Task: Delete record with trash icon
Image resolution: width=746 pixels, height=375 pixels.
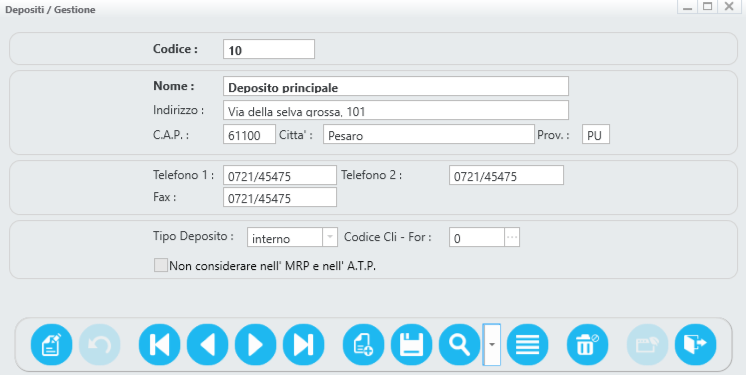Action: point(588,345)
